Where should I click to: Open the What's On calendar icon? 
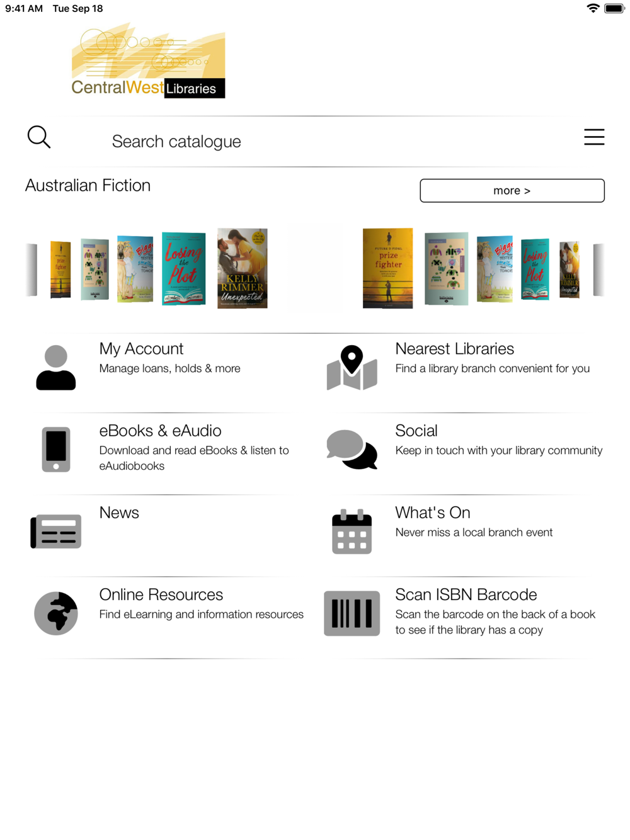[352, 531]
